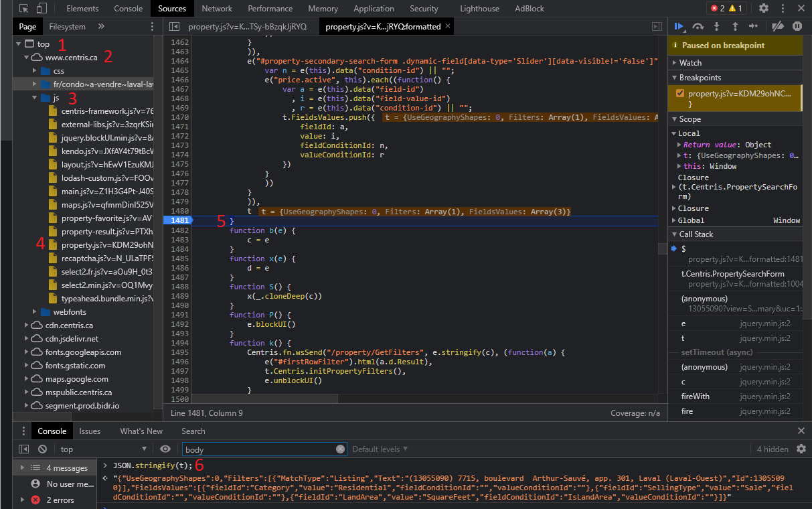Open the Filesystem tab
This screenshot has width=812, height=509.
67,27
